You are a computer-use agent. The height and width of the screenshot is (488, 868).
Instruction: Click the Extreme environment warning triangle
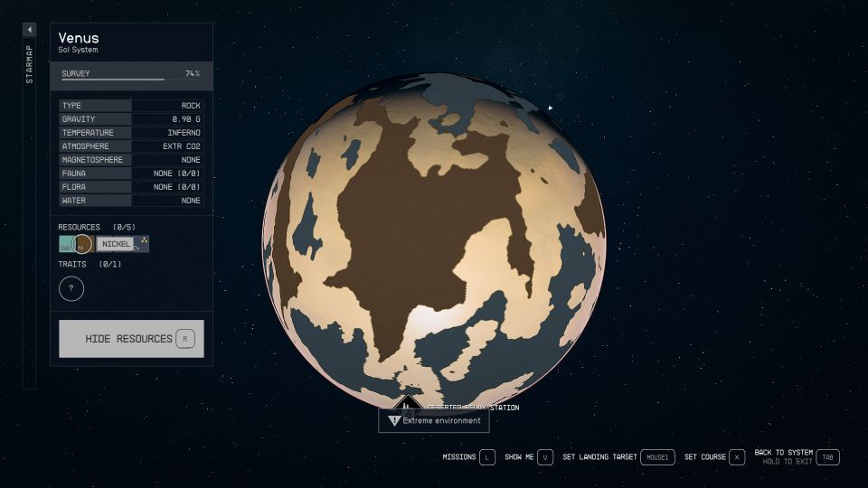[x=394, y=421]
